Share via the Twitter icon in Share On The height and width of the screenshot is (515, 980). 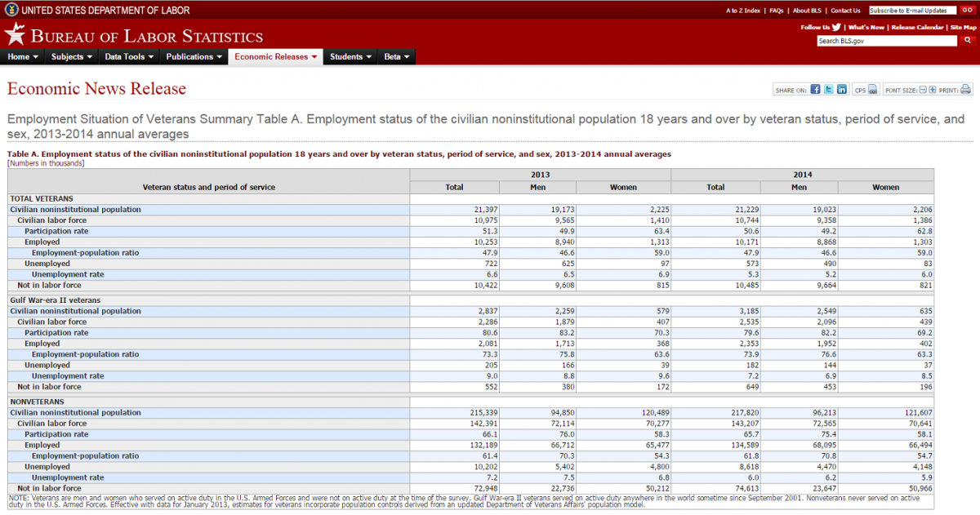tap(828, 90)
